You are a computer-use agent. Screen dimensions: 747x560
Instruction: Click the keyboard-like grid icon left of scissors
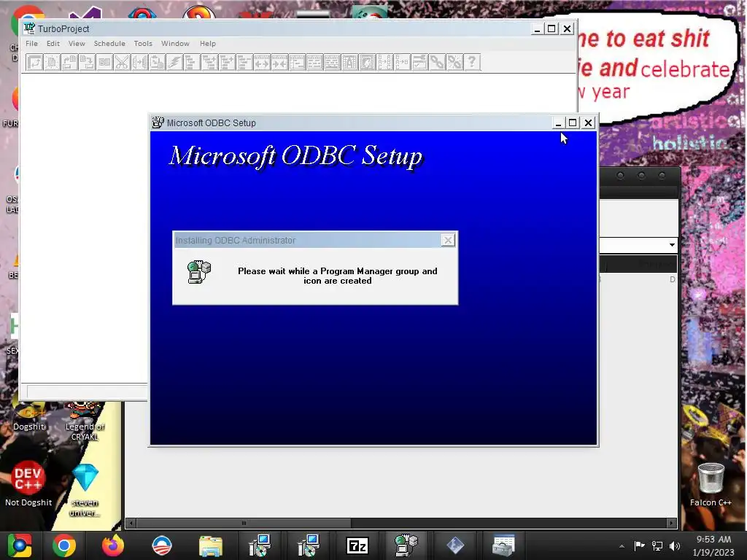point(104,63)
